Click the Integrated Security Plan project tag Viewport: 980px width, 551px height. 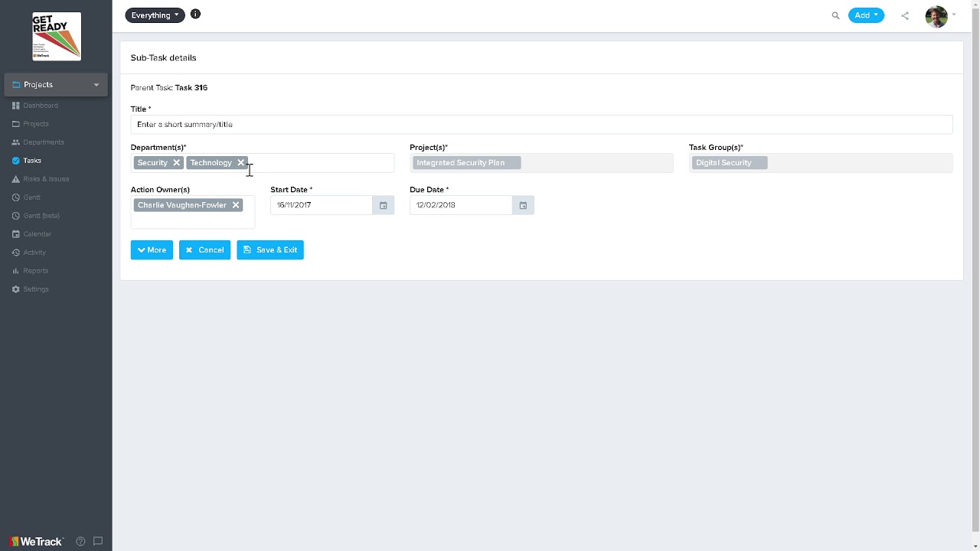click(466, 162)
